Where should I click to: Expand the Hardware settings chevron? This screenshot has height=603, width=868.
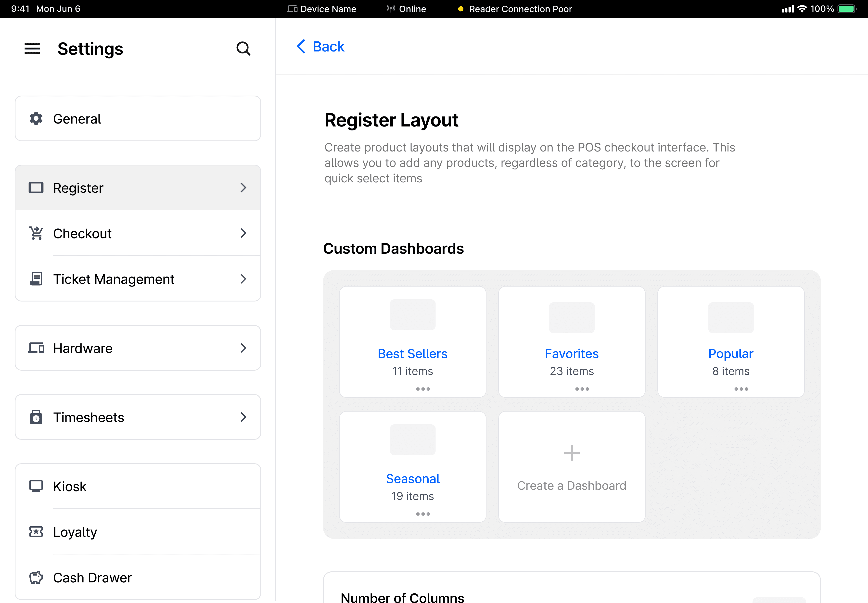click(x=243, y=348)
